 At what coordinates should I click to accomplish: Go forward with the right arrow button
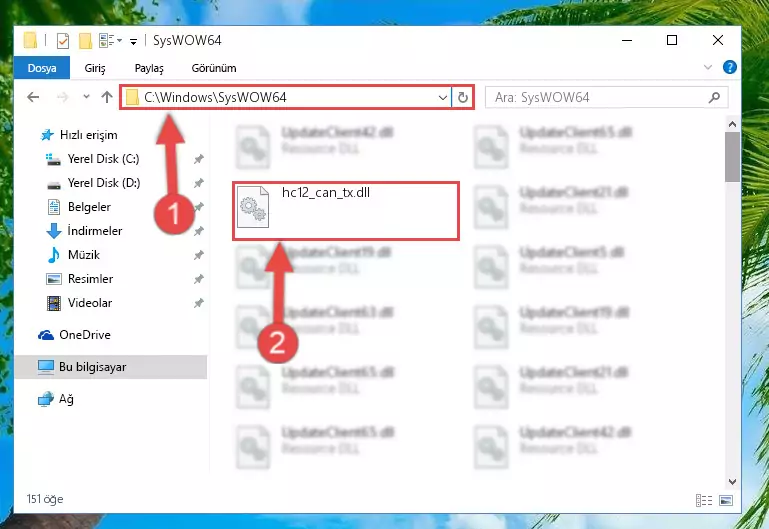click(62, 97)
